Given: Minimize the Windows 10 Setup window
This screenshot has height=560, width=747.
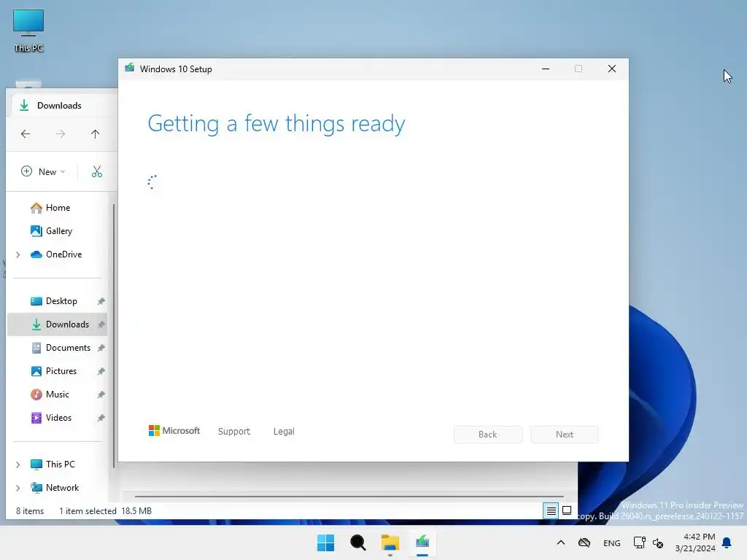Looking at the screenshot, I should (546, 69).
